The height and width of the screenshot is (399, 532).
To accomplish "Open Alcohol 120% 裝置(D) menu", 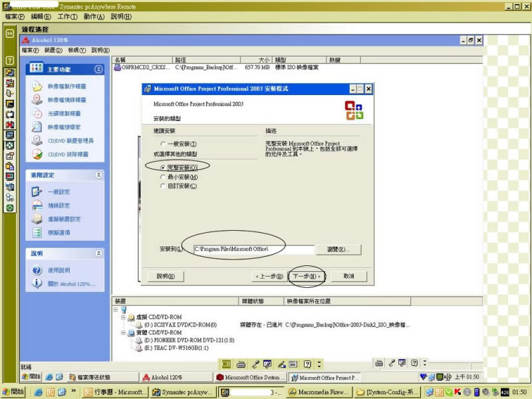I will [x=53, y=51].
